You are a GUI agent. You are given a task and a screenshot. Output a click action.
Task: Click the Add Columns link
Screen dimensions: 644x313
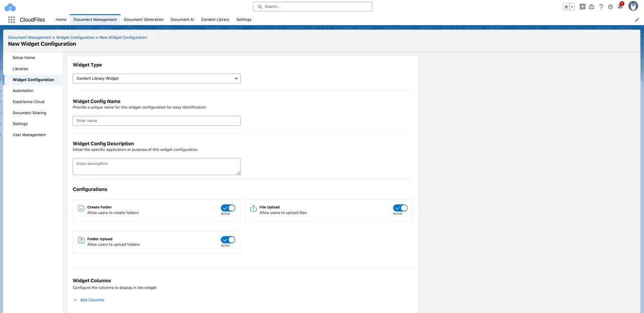[x=92, y=300]
